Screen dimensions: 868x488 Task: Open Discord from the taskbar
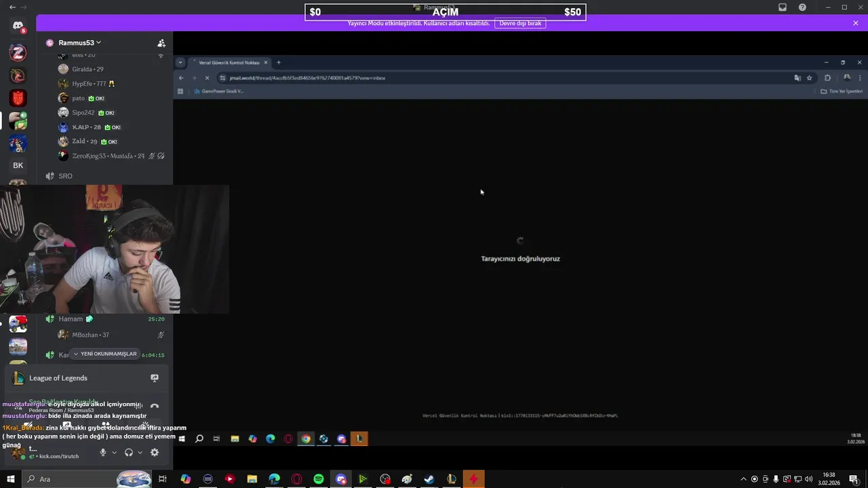(x=340, y=479)
